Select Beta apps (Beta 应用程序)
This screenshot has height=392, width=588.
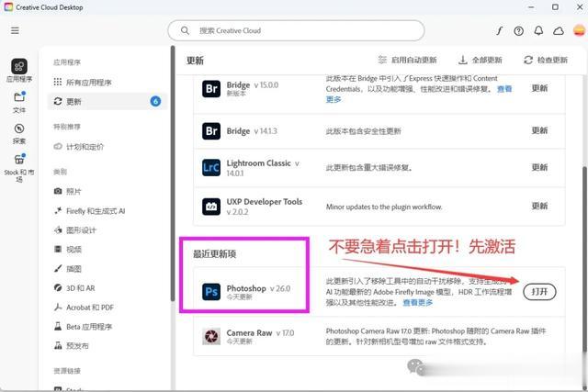point(83,327)
